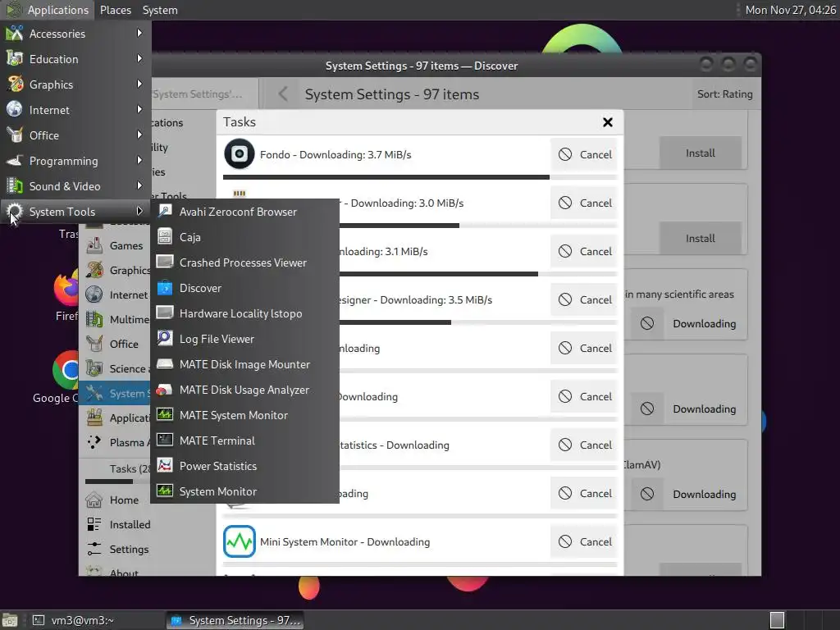Image resolution: width=840 pixels, height=630 pixels.
Task: Launch Caja file manager icon
Action: tap(165, 237)
